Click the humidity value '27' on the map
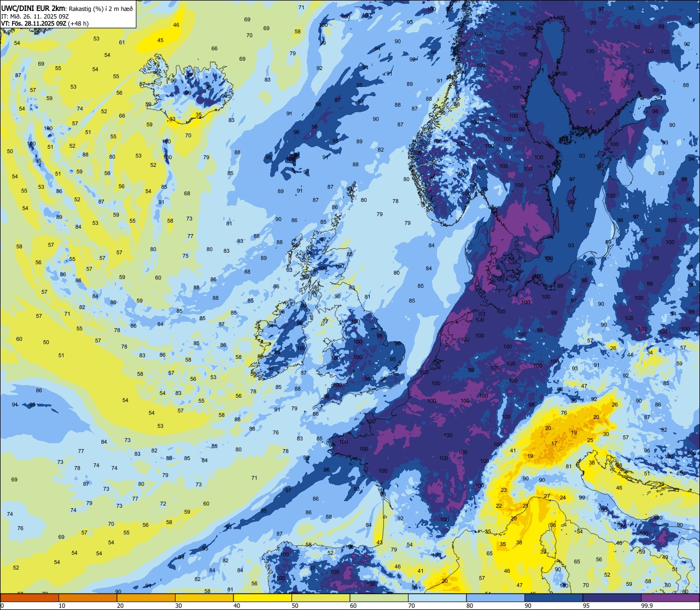700x610 pixels. point(547,496)
